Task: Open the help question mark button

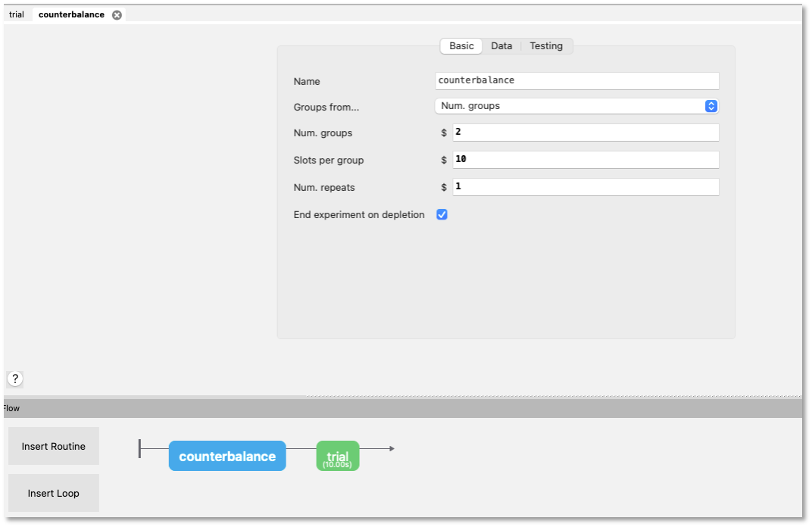Action: (15, 379)
